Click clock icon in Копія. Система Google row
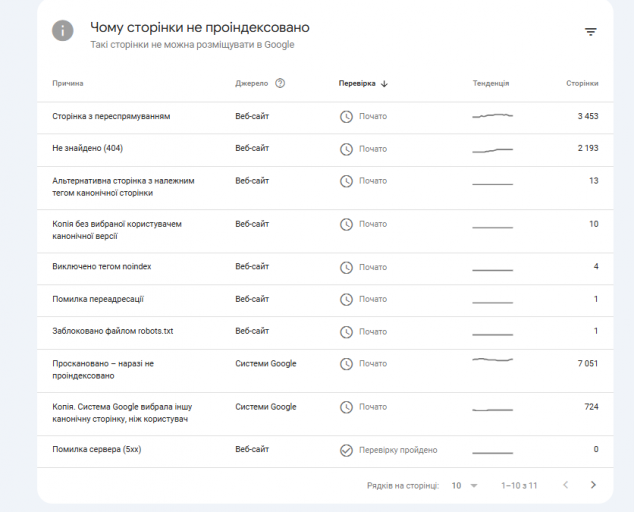The height and width of the screenshot is (512, 634). pyautogui.click(x=346, y=407)
